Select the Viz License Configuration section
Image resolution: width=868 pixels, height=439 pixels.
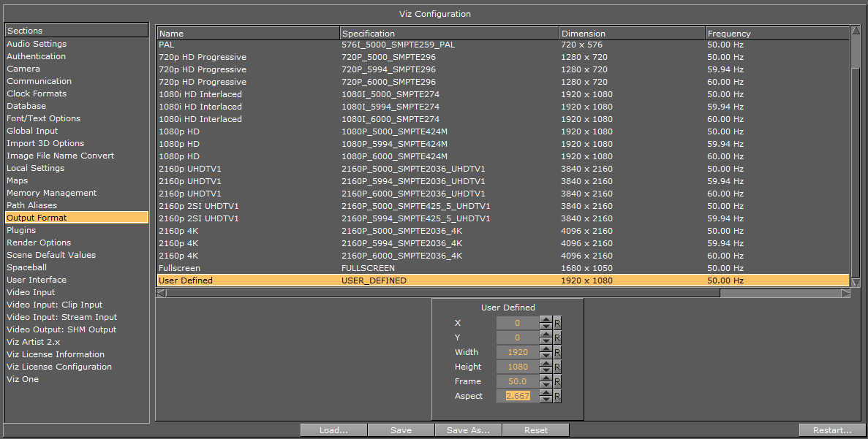click(x=76, y=367)
